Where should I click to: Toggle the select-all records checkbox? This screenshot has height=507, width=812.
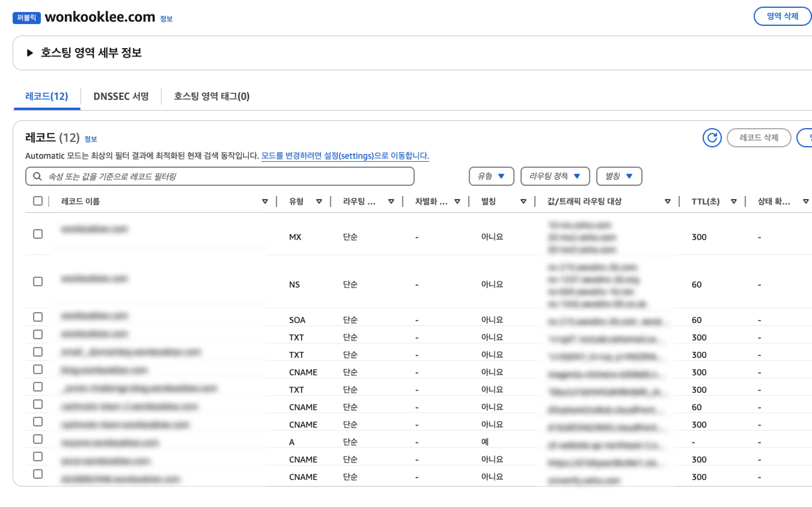coord(38,201)
